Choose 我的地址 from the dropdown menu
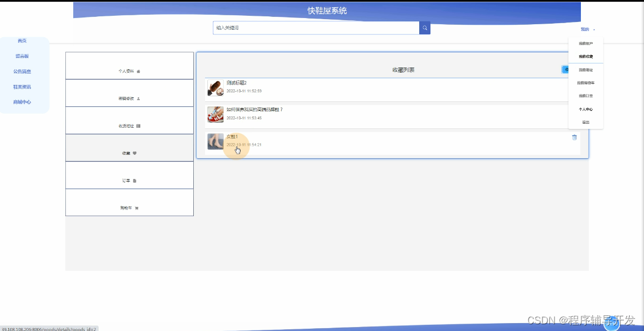This screenshot has width=644, height=331. coord(585,70)
